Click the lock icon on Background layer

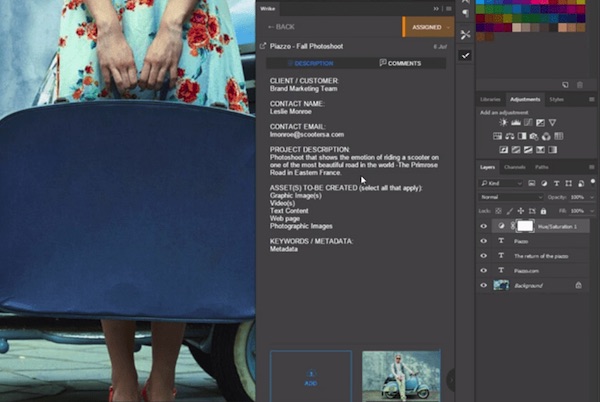point(578,285)
